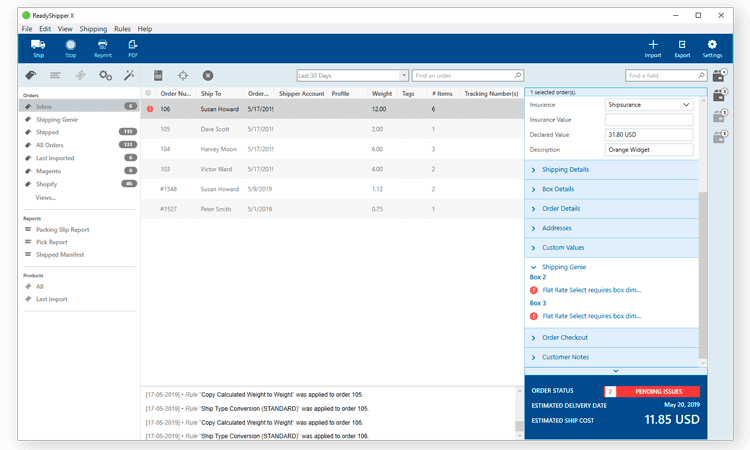
Task: Collapse the Shipping Genie section
Action: pos(533,267)
